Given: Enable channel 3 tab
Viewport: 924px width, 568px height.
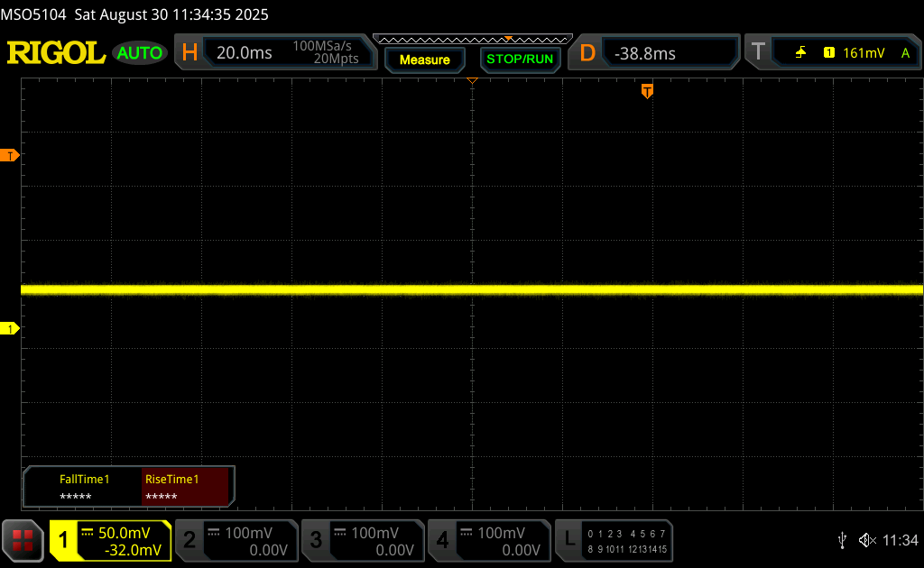Looking at the screenshot, I should (317, 540).
